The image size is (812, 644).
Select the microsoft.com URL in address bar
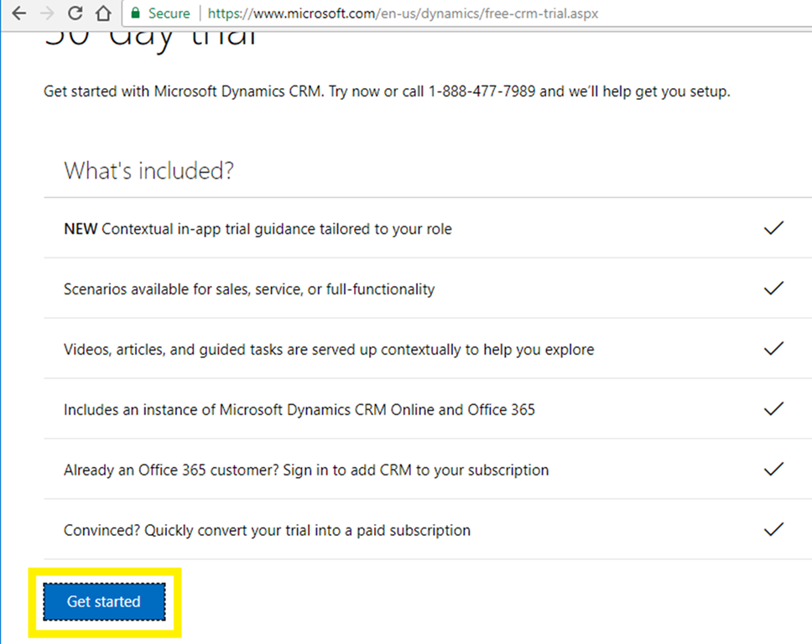point(403,13)
